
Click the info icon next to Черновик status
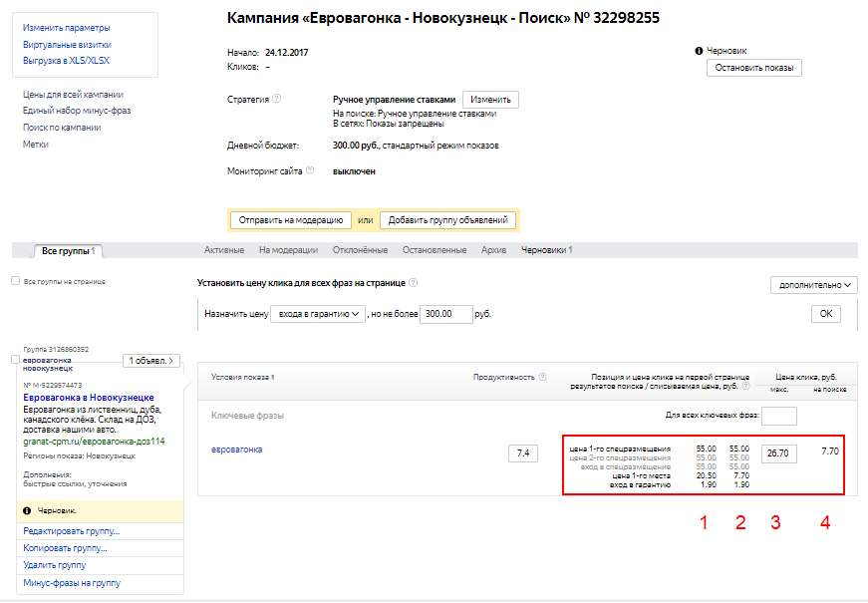(x=699, y=51)
